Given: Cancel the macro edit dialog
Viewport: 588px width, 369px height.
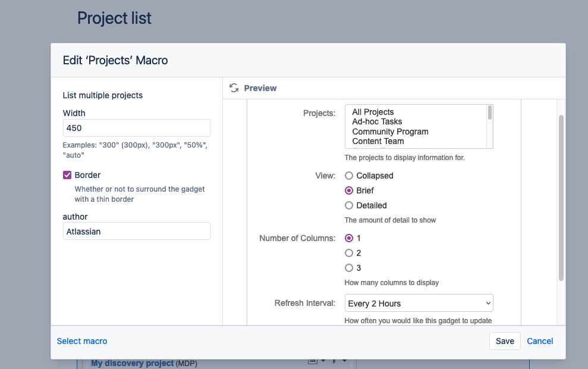Looking at the screenshot, I should [x=540, y=341].
